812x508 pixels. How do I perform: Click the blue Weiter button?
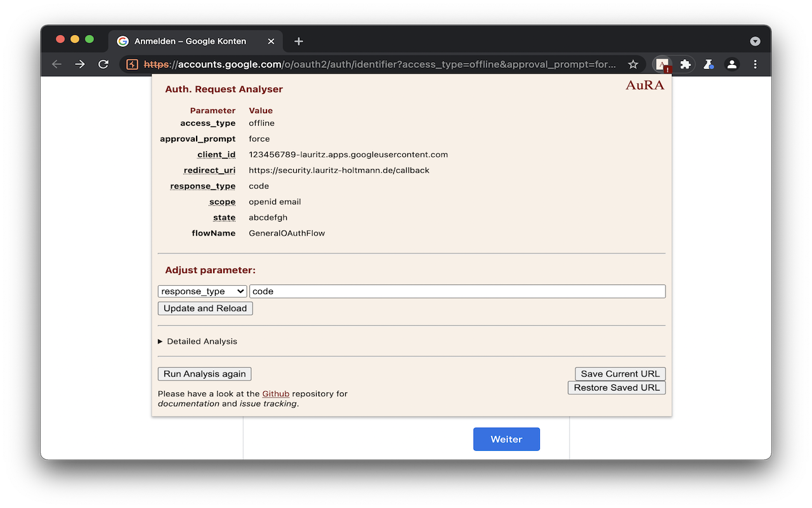coord(506,439)
